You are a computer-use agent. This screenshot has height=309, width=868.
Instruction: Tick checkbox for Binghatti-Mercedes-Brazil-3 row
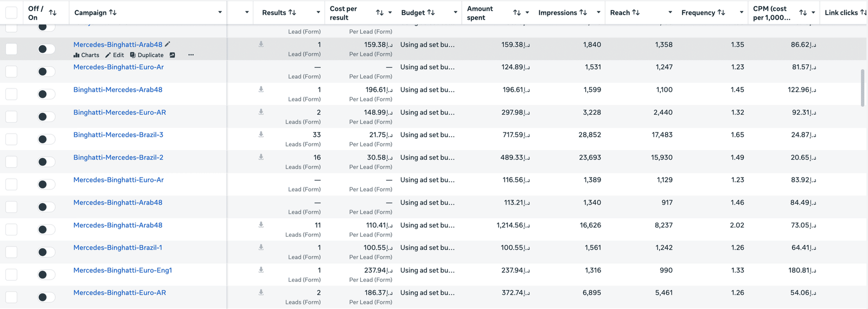point(11,139)
